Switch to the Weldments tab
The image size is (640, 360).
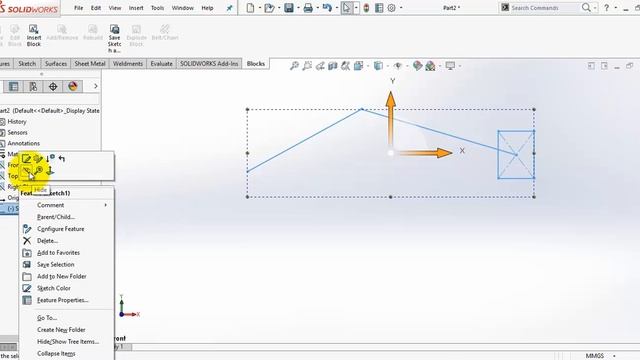(128, 64)
